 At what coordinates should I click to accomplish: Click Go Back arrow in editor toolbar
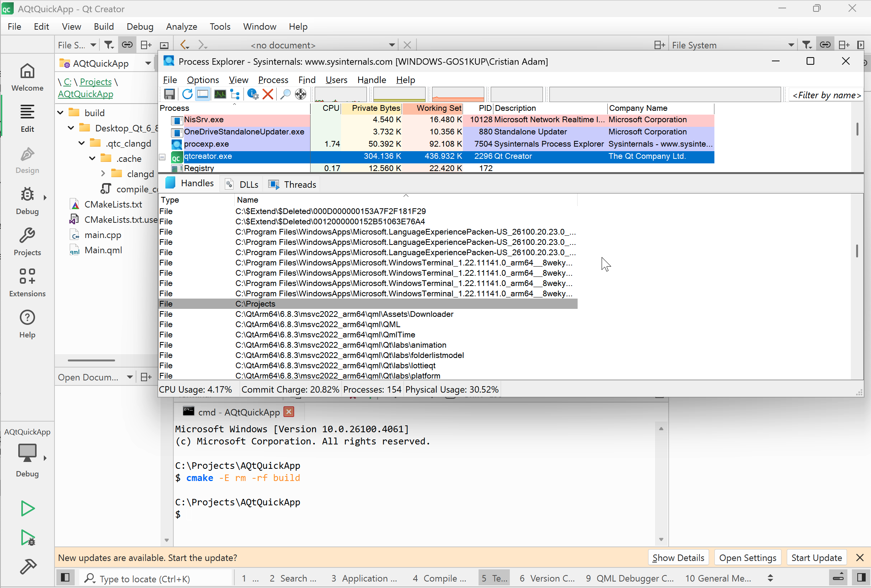click(x=185, y=45)
